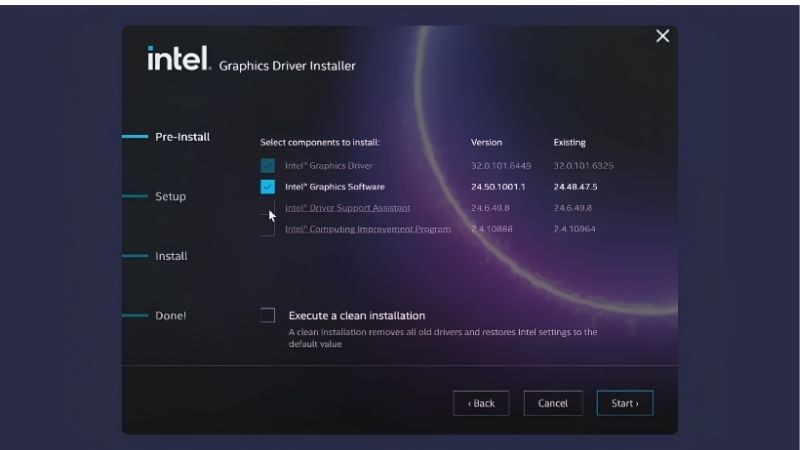Click the Graphics Driver Installer title
The image size is (800, 450).
pos(287,66)
